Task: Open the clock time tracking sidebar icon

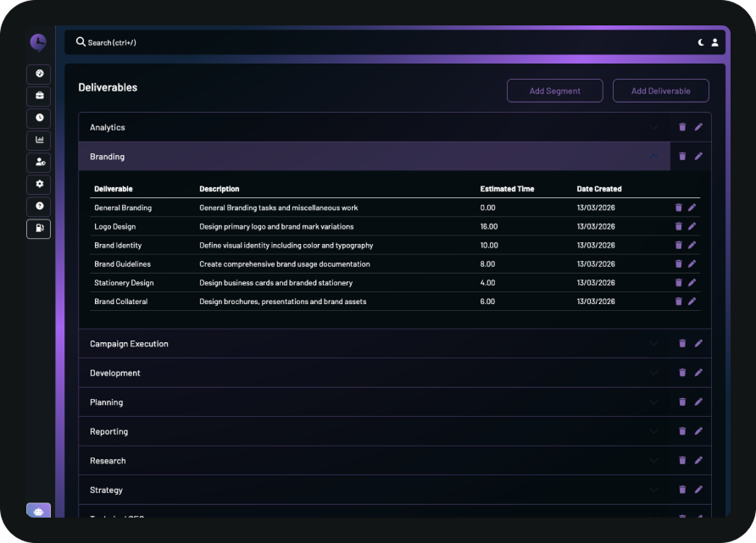Action: (x=39, y=118)
